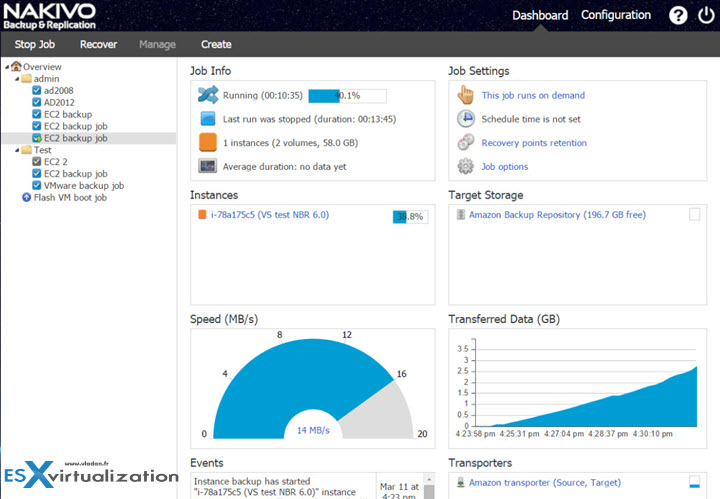Image resolution: width=720 pixels, height=499 pixels.
Task: Click the repository usage indicator box
Action: (695, 214)
